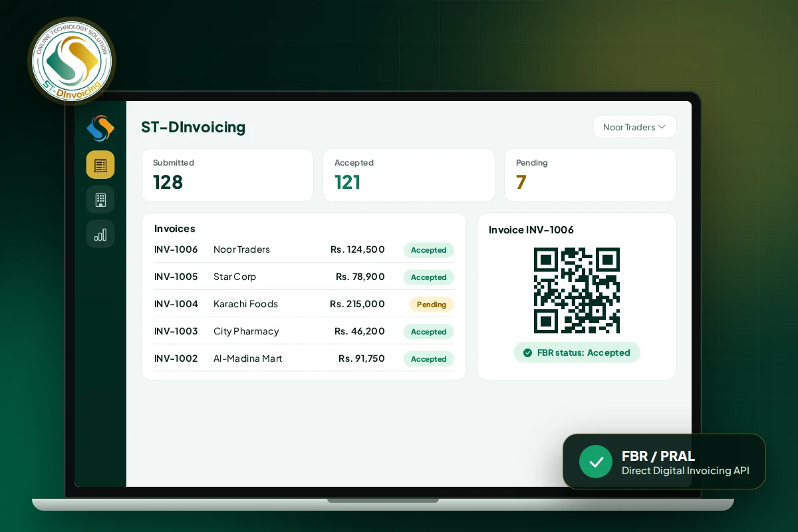This screenshot has height=532, width=798.
Task: Click the Al-Madina Mart customer name
Action: [247, 358]
